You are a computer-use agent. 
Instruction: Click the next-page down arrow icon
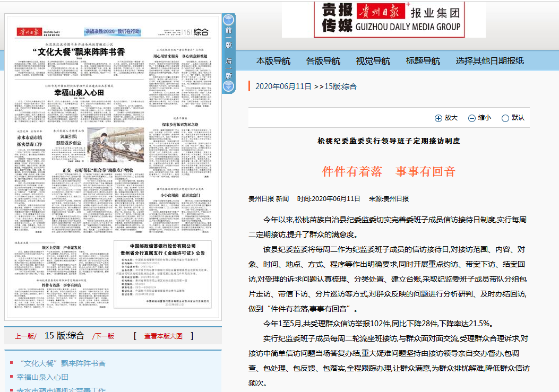[228, 86]
